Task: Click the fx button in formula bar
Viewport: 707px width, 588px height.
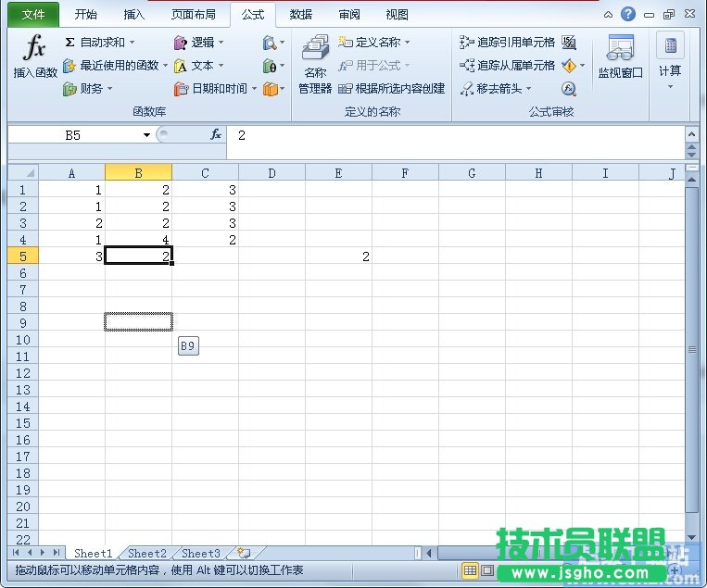Action: pyautogui.click(x=216, y=135)
